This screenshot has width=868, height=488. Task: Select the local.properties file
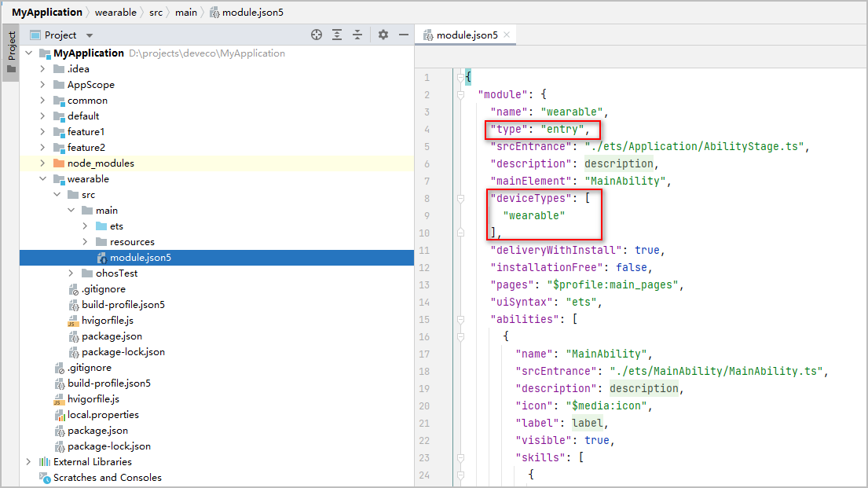tap(103, 414)
